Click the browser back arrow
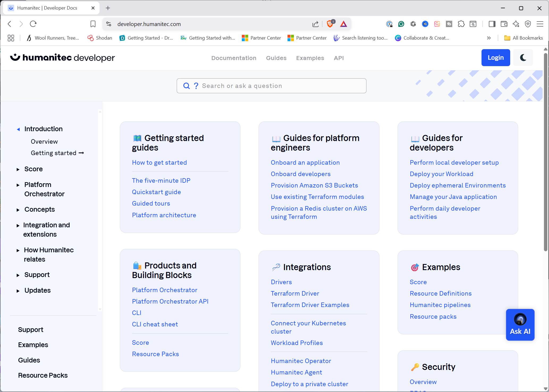Screen dimensions: 549x392 (10, 24)
